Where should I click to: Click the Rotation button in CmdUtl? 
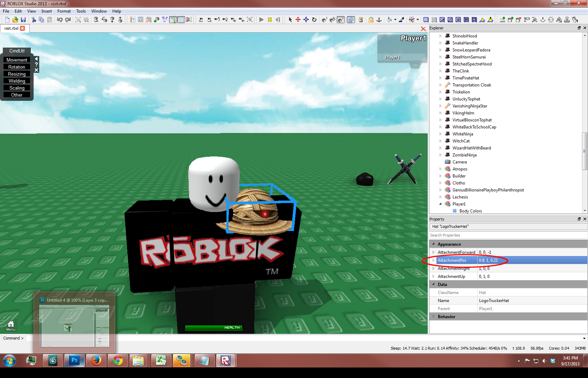click(x=17, y=67)
